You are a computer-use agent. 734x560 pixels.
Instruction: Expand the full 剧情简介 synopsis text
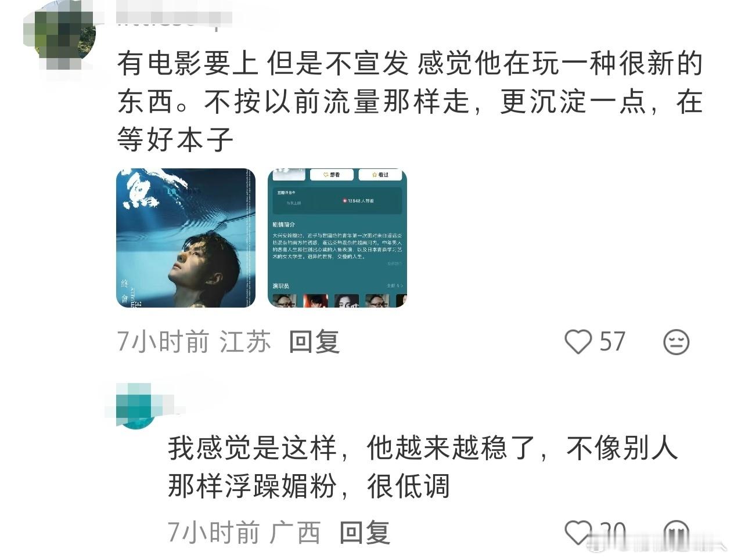tap(394, 263)
